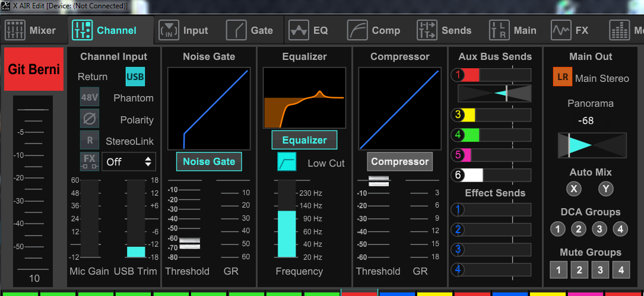
Task: Click the polarity invert icon
Action: pos(90,119)
